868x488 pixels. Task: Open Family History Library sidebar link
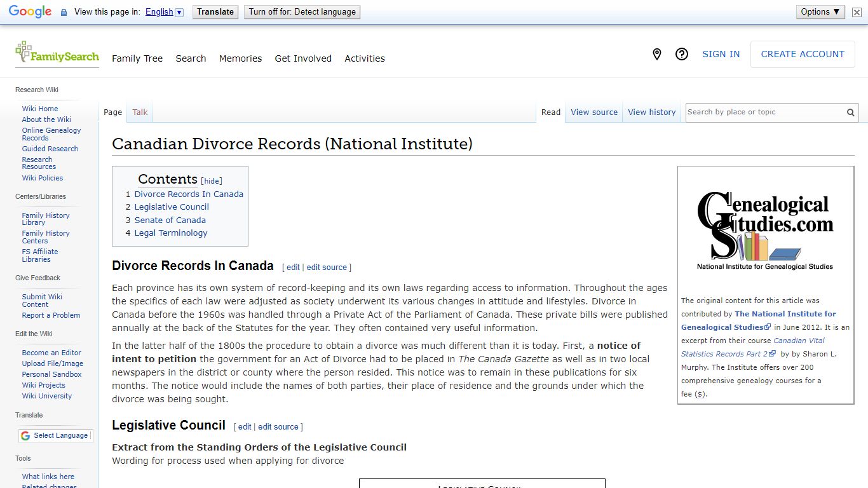pyautogui.click(x=46, y=219)
